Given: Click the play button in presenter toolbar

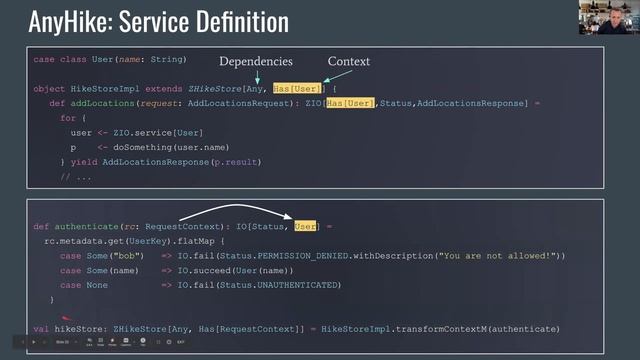Looking at the screenshot, I should (x=34, y=342).
